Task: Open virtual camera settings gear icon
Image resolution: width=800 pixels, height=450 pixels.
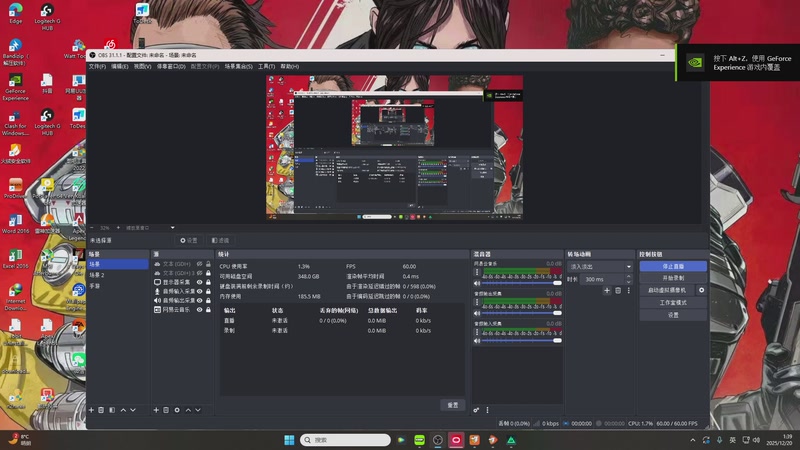Action: [702, 290]
